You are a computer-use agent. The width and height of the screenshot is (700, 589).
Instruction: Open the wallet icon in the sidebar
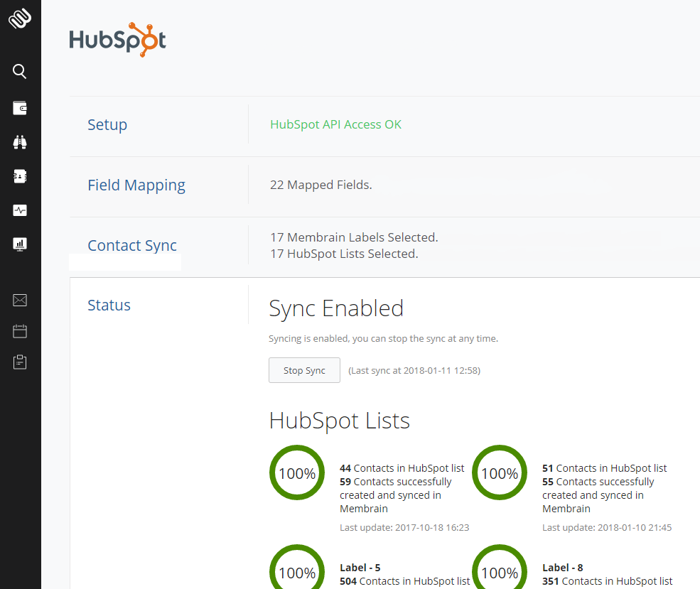pyautogui.click(x=20, y=108)
